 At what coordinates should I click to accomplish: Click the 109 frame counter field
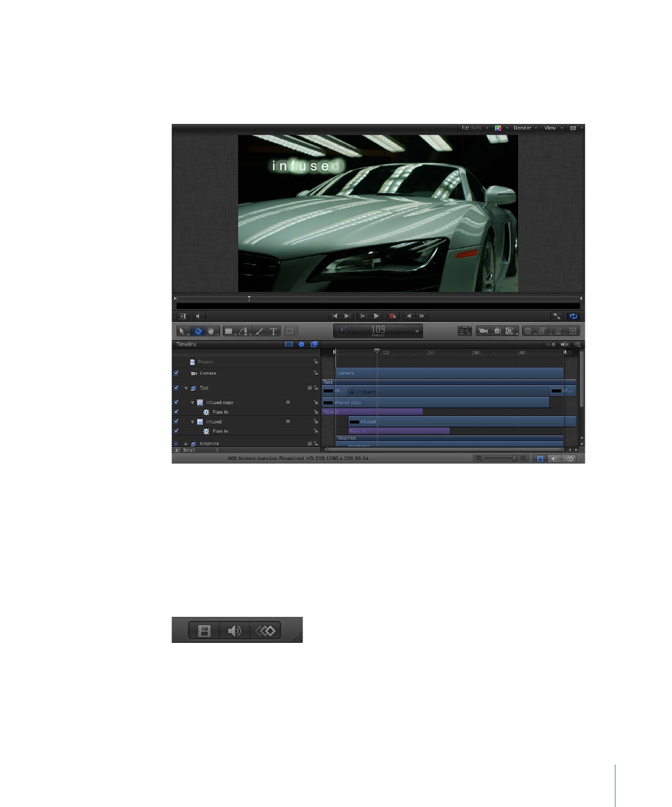[x=378, y=330]
